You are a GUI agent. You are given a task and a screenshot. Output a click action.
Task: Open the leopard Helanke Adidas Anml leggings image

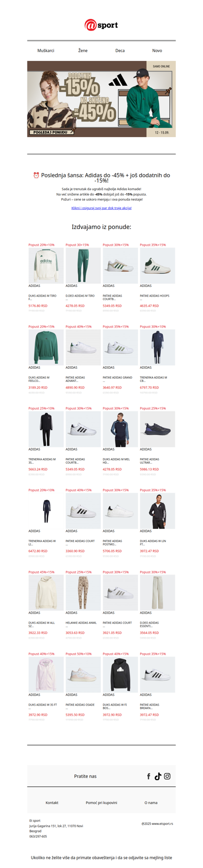point(83,593)
